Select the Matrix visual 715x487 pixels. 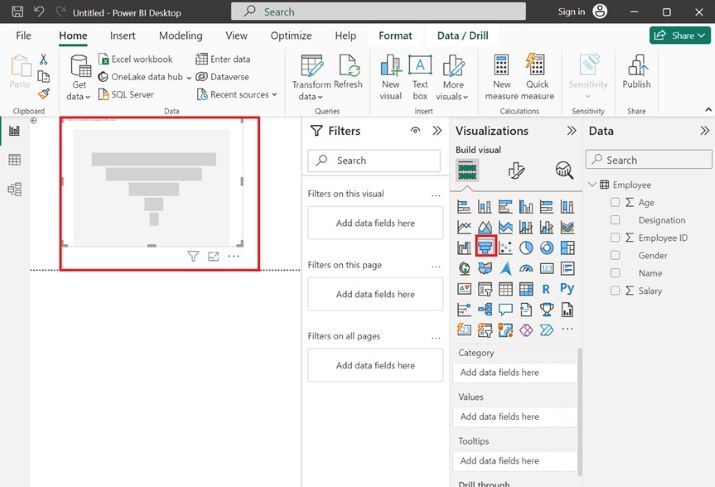(526, 289)
